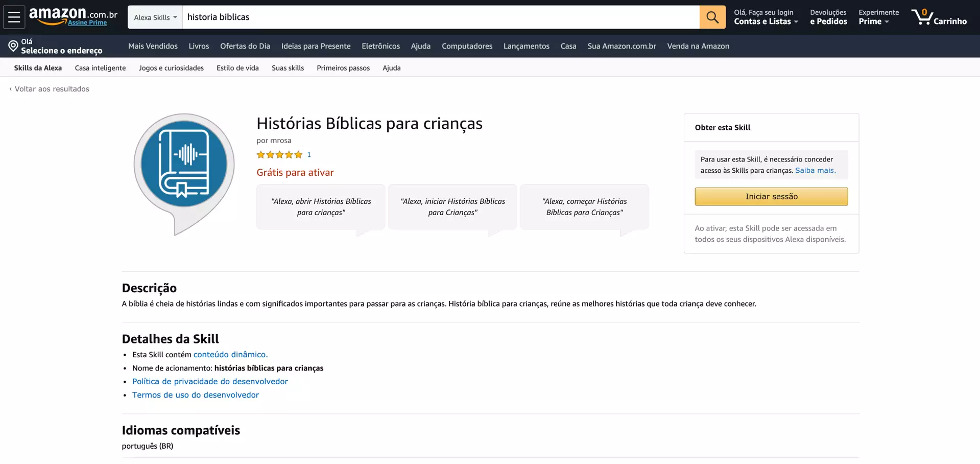The image size is (980, 464).
Task: Click the orange search magnifier button
Action: pyautogui.click(x=712, y=17)
